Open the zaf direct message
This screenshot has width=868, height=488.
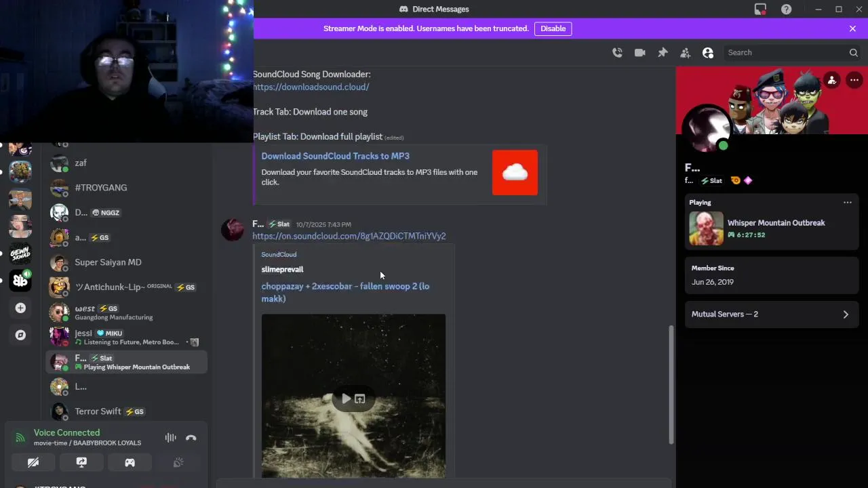pos(126,163)
